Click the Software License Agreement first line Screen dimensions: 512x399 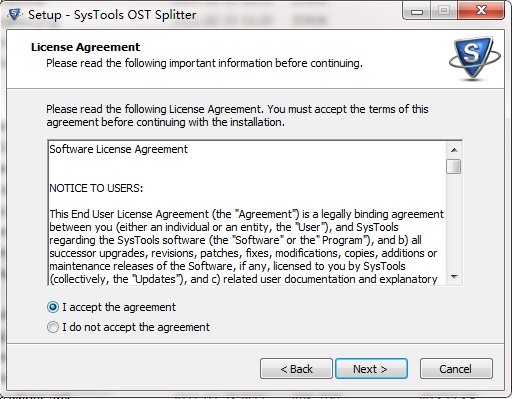[x=119, y=149]
